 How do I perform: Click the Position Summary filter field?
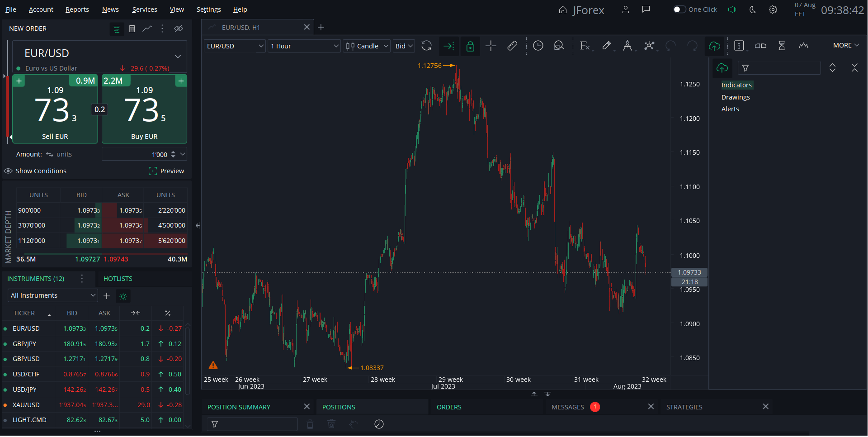click(x=252, y=425)
